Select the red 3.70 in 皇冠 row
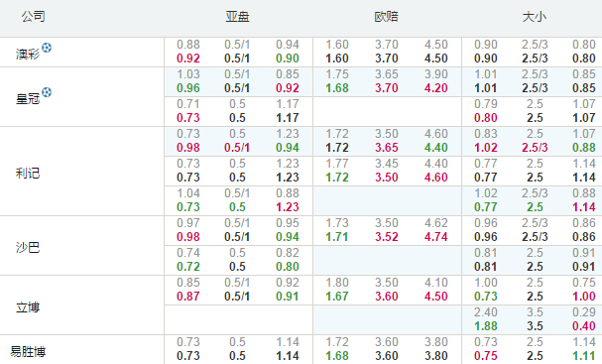 click(x=387, y=88)
